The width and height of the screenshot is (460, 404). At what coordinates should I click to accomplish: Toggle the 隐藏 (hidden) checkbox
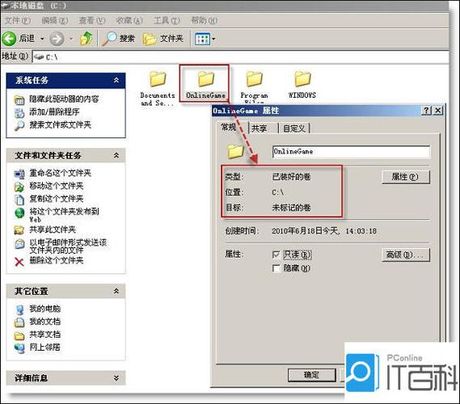coord(276,268)
